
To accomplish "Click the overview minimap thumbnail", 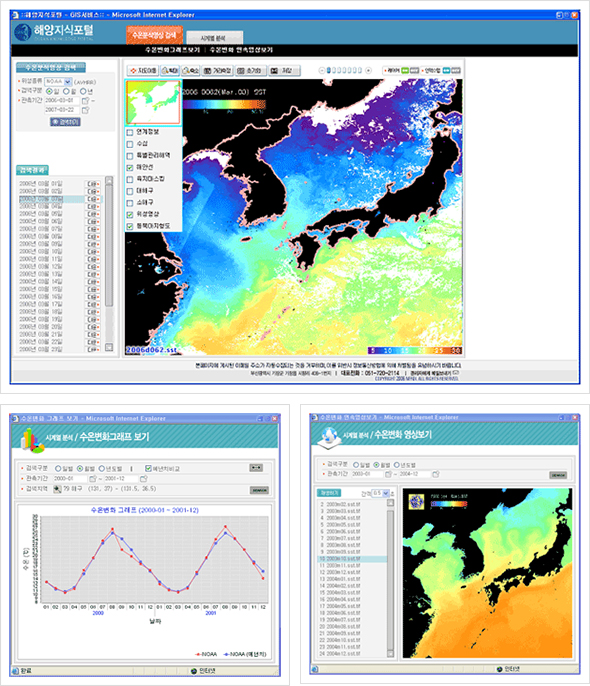I will click(x=153, y=103).
